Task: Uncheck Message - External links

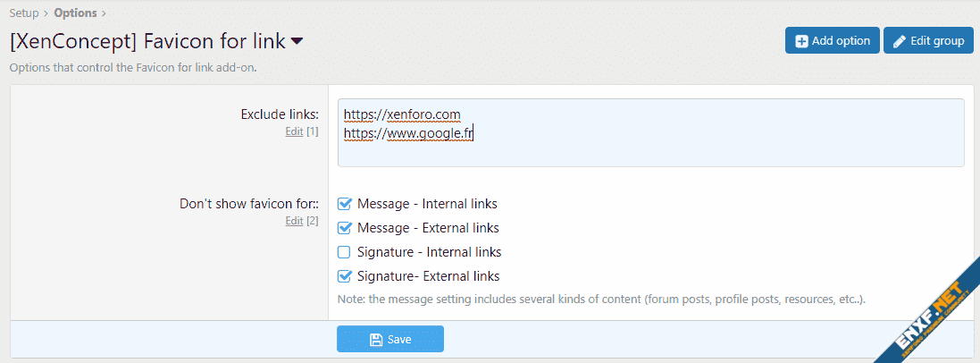Action: [x=344, y=228]
